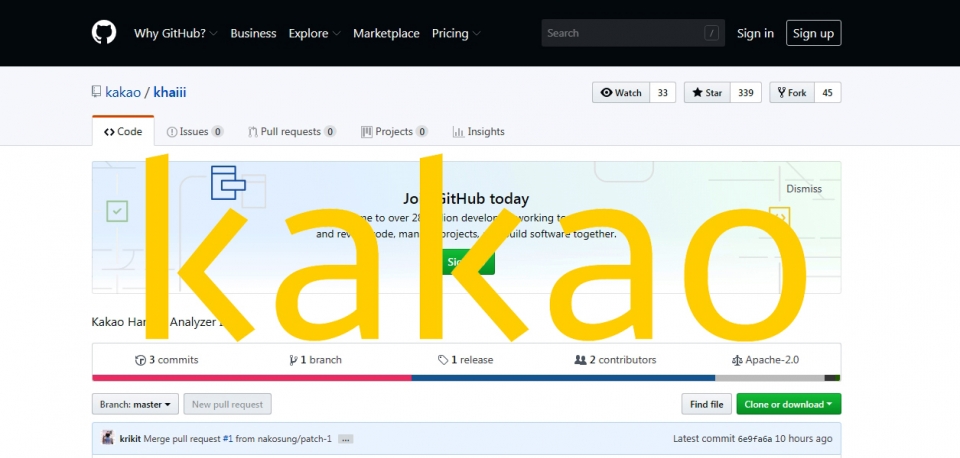Focus the Search input field

(x=633, y=33)
